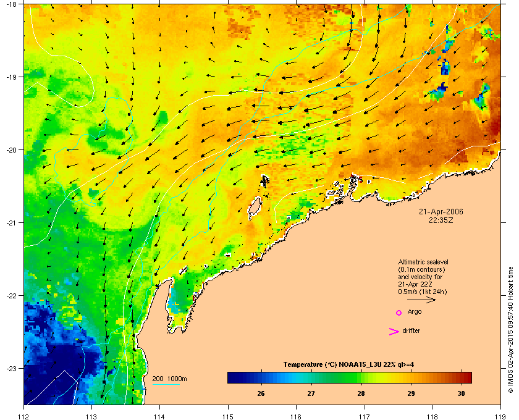Viewport: 519px width, 420px height.
Task: Click the magenta drifter arrowhead legend symbol
Action: pos(394,332)
